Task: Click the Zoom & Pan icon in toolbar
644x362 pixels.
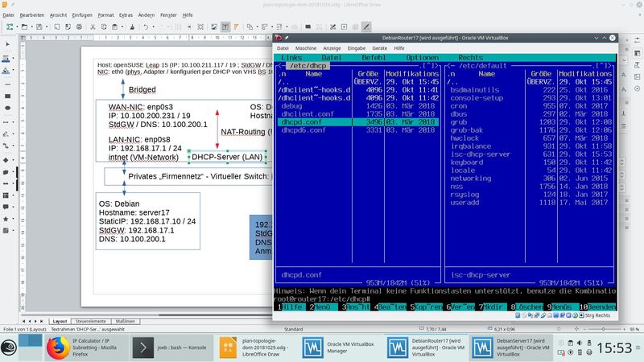Action: pyautogui.click(x=200, y=27)
